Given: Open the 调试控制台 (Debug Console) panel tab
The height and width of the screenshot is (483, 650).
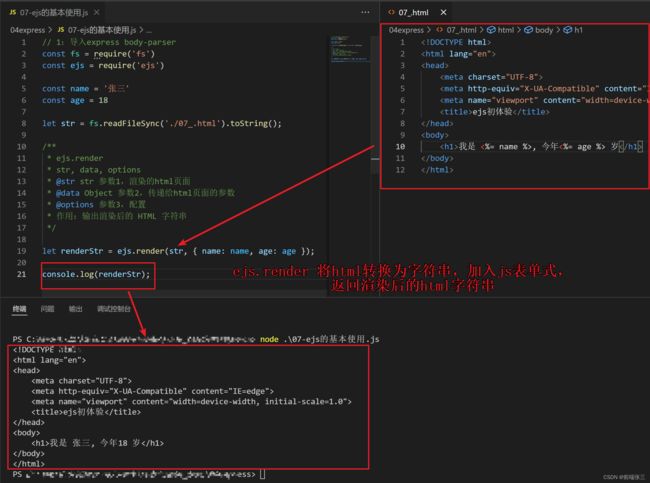Looking at the screenshot, I should (114, 309).
